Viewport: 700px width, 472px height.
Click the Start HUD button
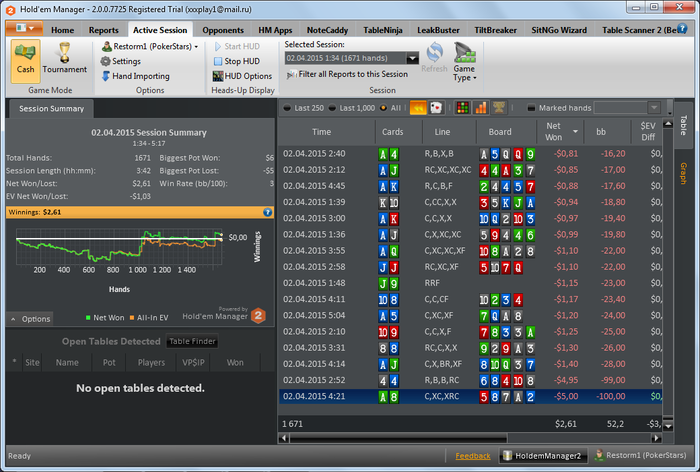[237, 46]
